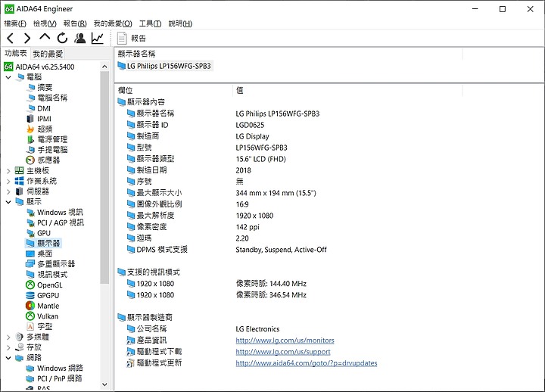
Task: Open 手提電腦 in the tree
Action: (x=47, y=150)
